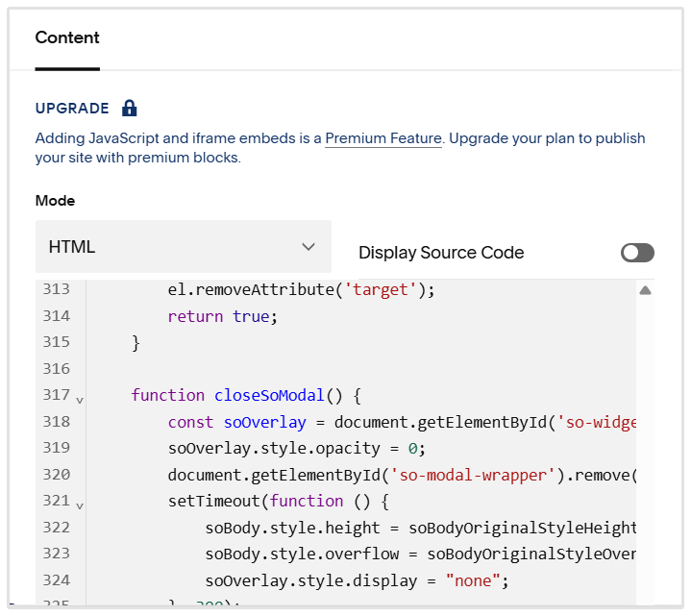Click the 'so-modal-wrapper' string
This screenshot has height=616, width=691.
tap(473, 475)
